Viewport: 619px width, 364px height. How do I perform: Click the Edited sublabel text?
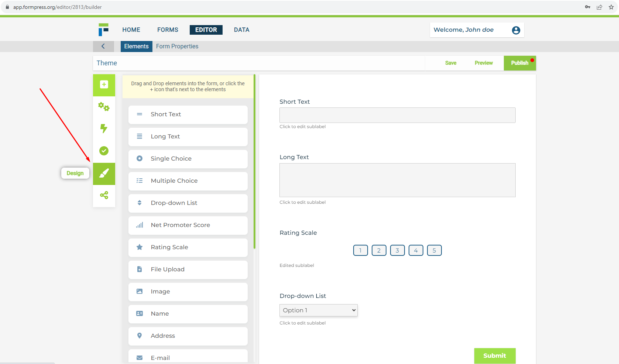[x=297, y=265]
